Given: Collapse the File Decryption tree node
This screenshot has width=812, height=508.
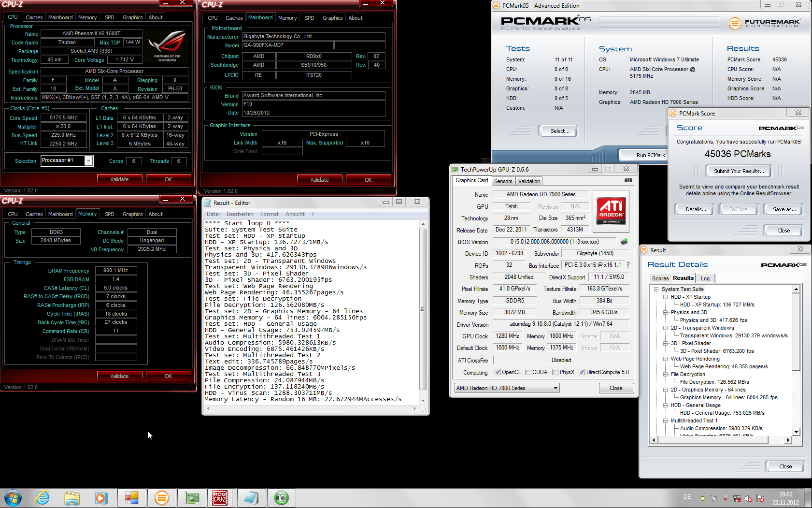Looking at the screenshot, I should point(666,374).
